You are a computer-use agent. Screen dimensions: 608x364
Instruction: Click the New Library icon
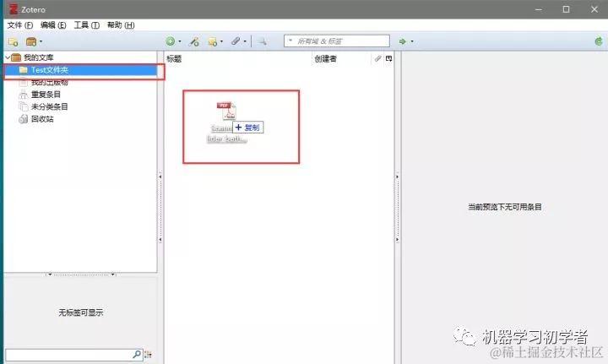pyautogui.click(x=31, y=41)
